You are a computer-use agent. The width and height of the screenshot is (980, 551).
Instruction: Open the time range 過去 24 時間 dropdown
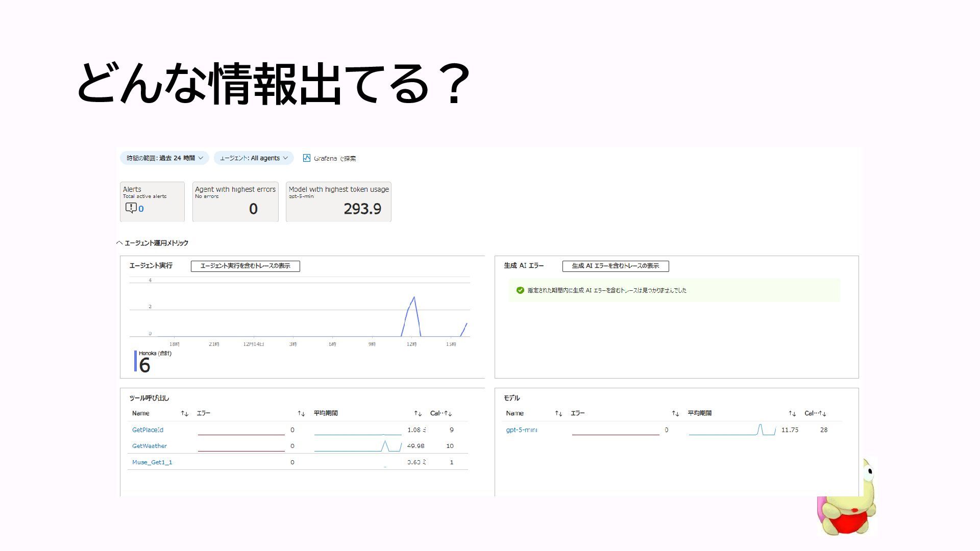click(x=164, y=158)
